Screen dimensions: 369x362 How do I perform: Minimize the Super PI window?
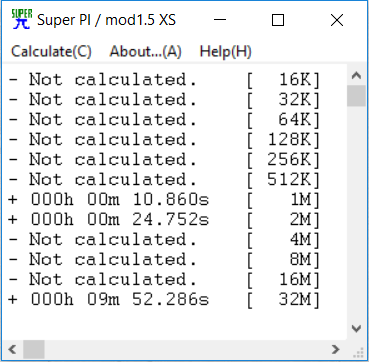click(x=220, y=20)
